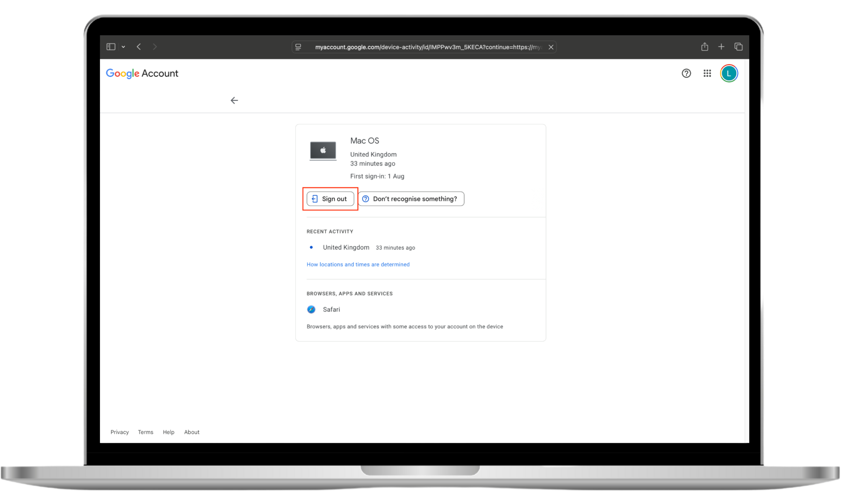
Task: Click the browser forward arrow
Action: coord(155,46)
